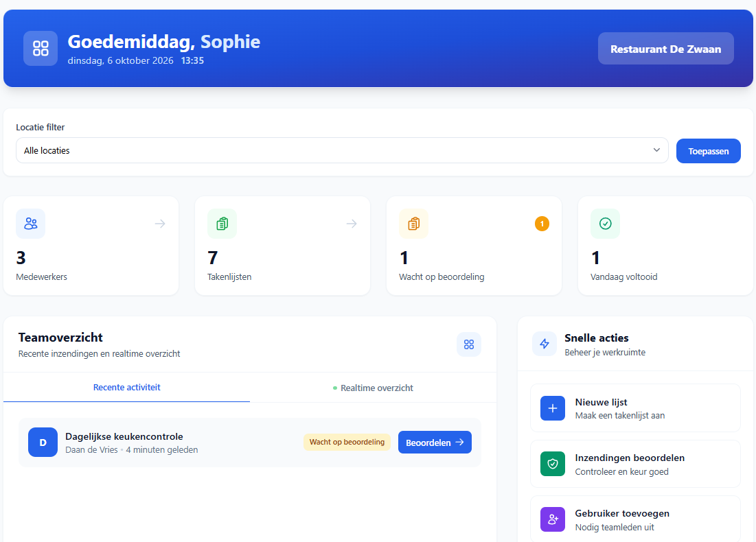The height and width of the screenshot is (542, 756).
Task: Click the Wacht op beoordeling status badge
Action: coord(347,442)
